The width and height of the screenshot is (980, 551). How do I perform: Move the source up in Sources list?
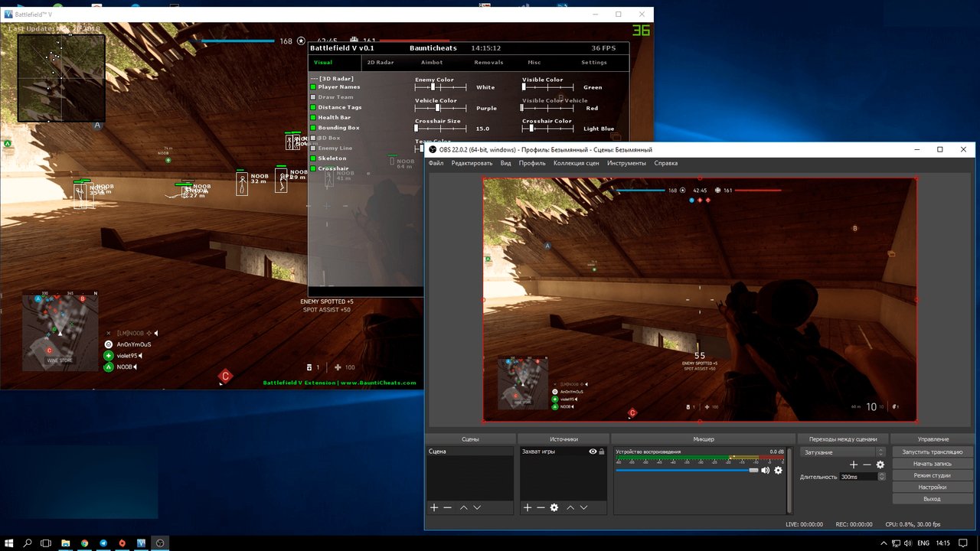coord(570,507)
